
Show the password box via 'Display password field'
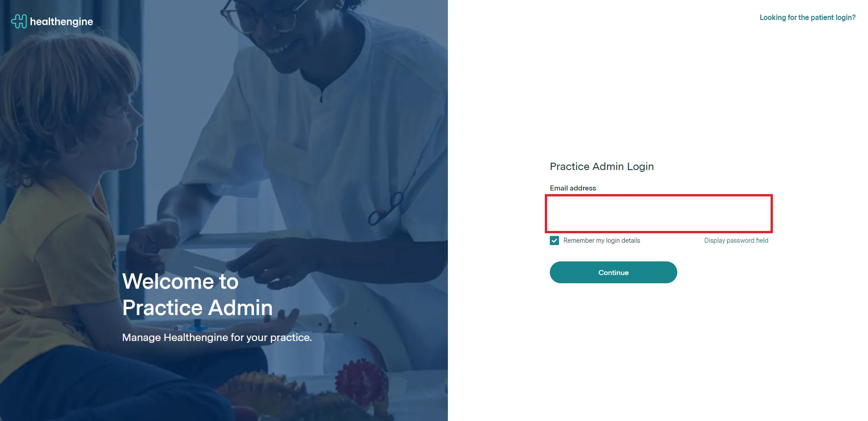pyautogui.click(x=736, y=241)
